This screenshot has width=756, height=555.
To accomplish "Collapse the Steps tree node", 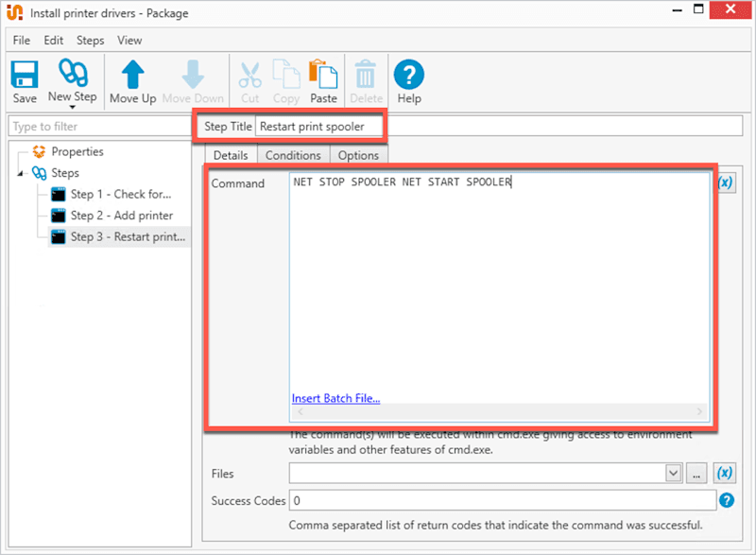I will tap(21, 173).
